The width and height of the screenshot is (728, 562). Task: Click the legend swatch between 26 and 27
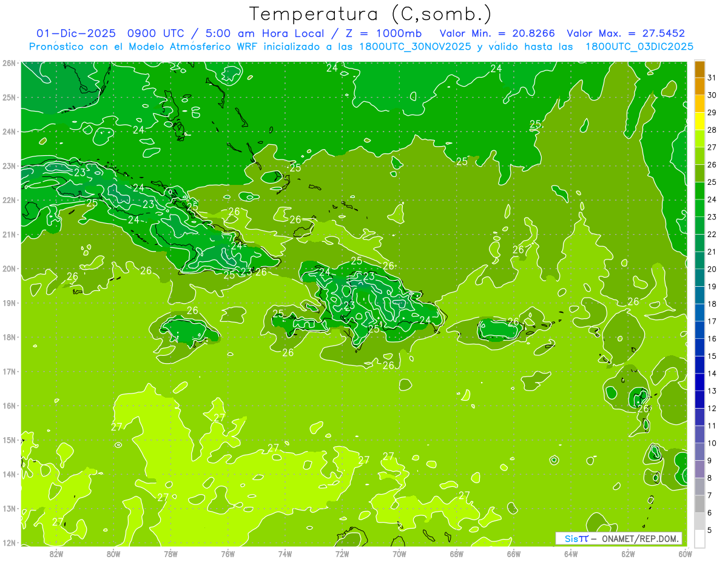click(699, 156)
